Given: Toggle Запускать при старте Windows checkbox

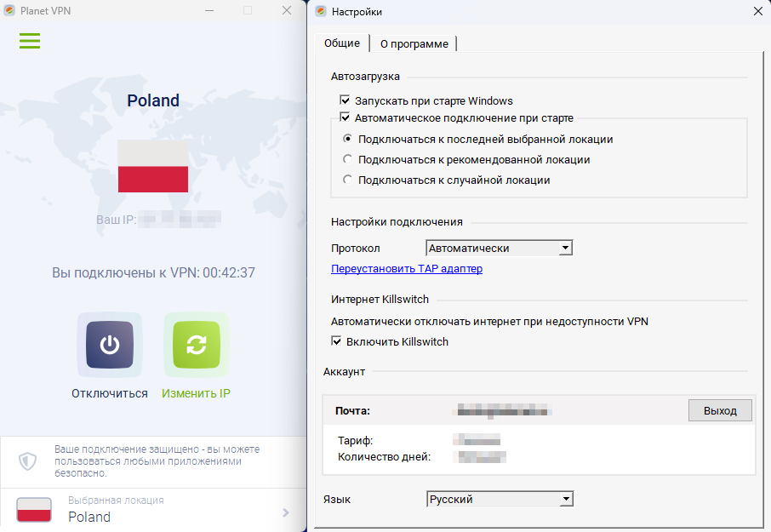Looking at the screenshot, I should pyautogui.click(x=346, y=100).
